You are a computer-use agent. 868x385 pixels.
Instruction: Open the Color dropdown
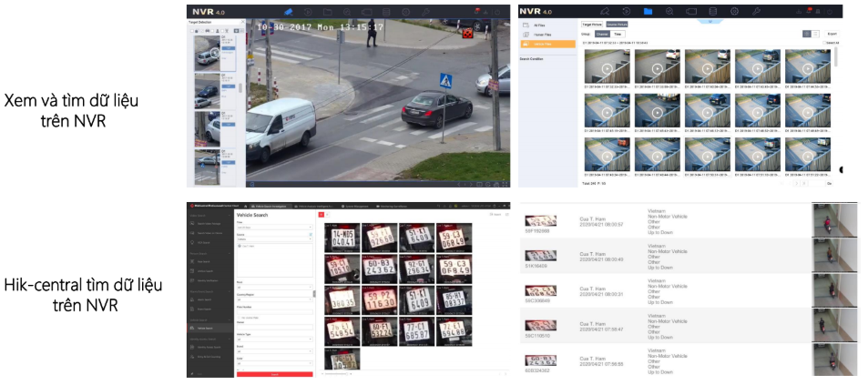[x=274, y=363]
